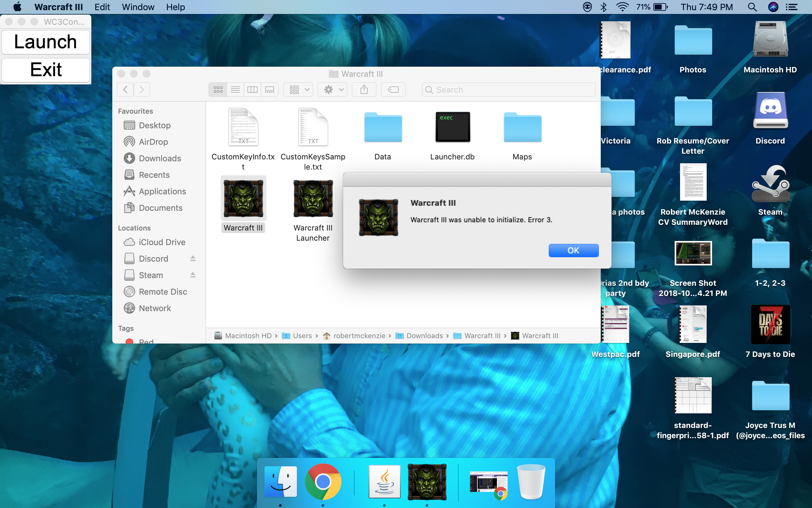Open the Edit menu
The width and height of the screenshot is (812, 508).
point(102,7)
